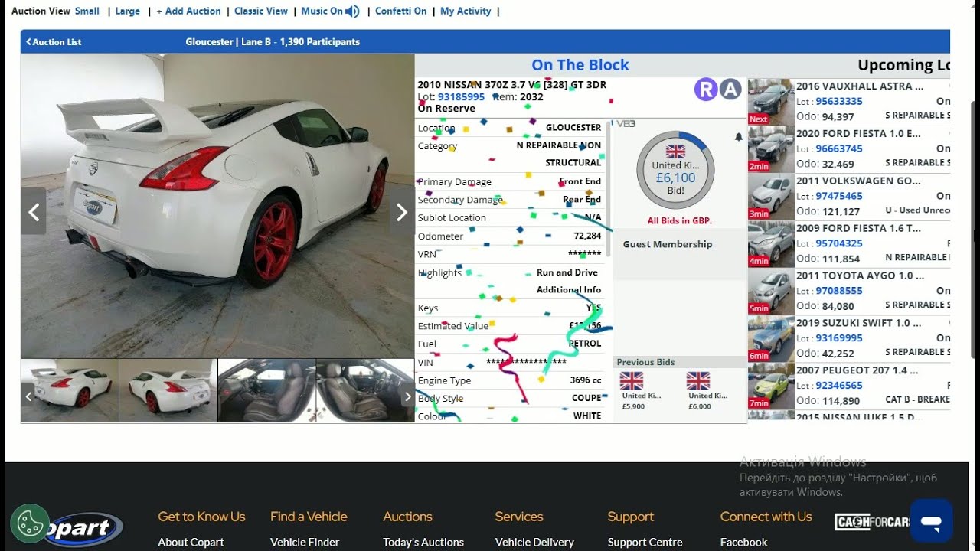Click the Get to Know Us heading

point(201,517)
